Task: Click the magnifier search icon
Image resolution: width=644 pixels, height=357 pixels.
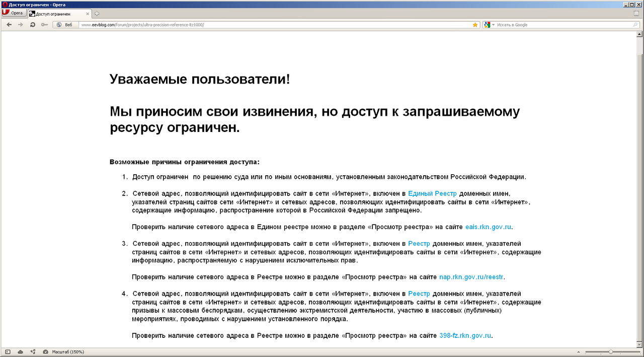Action: [636, 25]
